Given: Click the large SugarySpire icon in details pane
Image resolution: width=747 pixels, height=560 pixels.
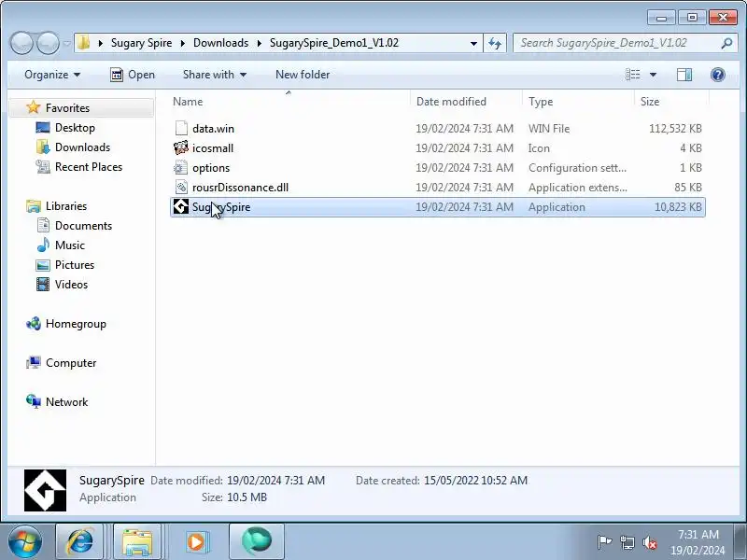Looking at the screenshot, I should click(45, 490).
